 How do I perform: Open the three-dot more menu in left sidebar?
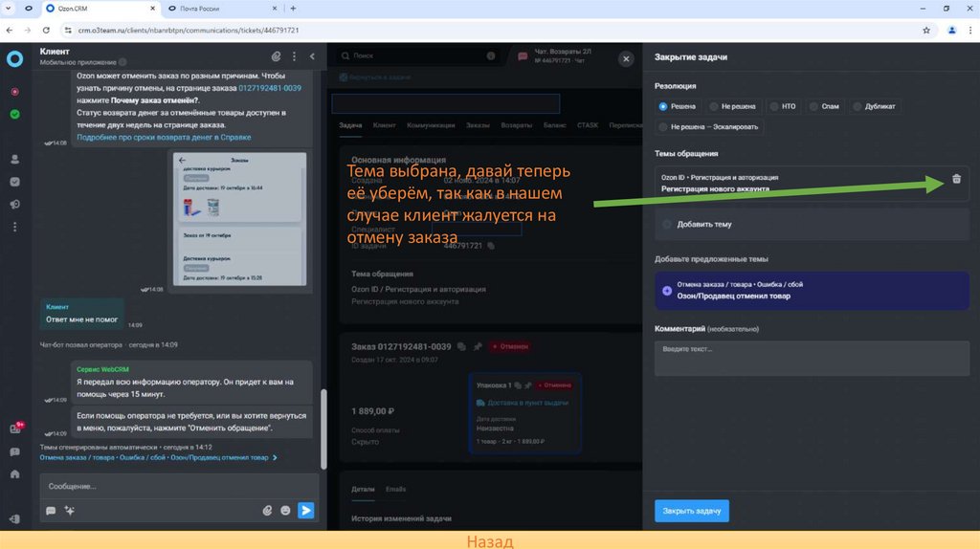click(15, 227)
